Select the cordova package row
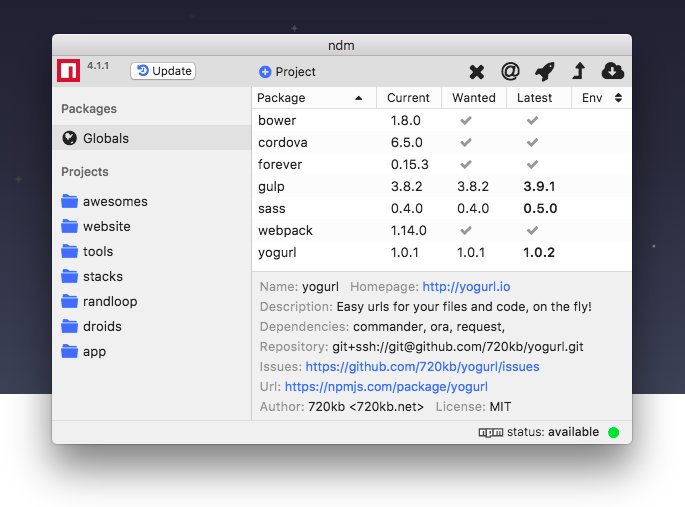This screenshot has height=507, width=685. pos(442,142)
